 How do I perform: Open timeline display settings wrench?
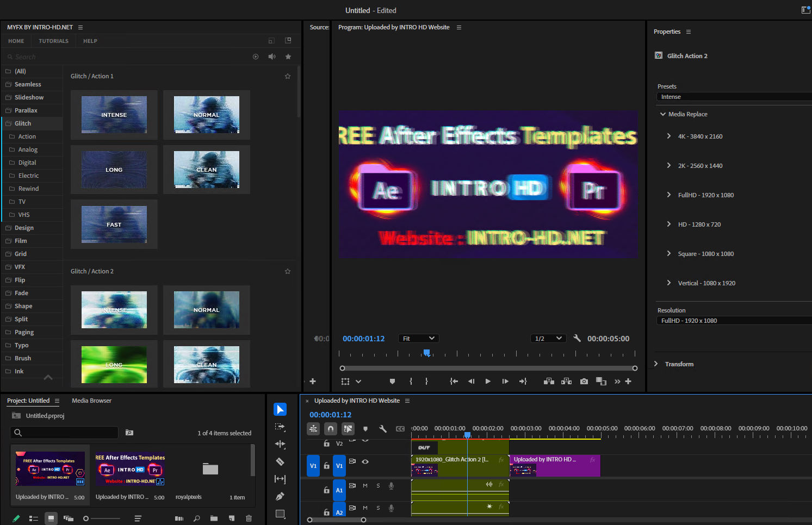(383, 429)
